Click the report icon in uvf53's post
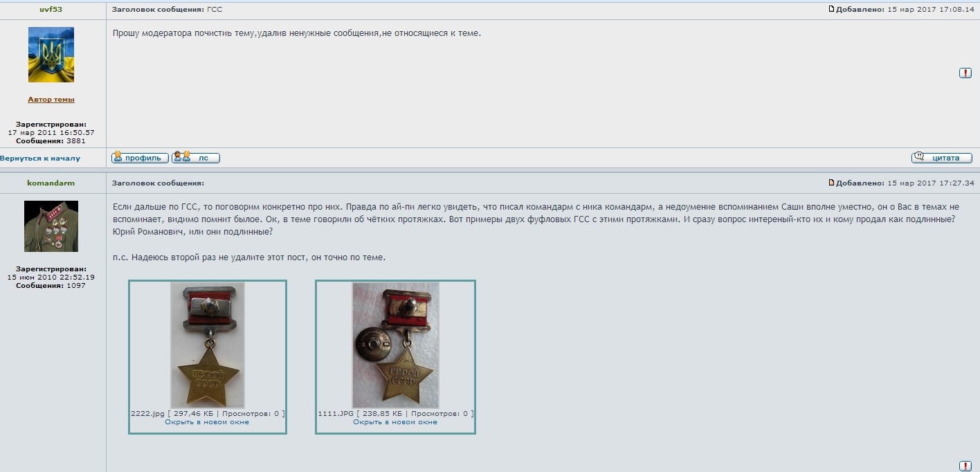Screen dimensions: 980x472 [x=965, y=73]
